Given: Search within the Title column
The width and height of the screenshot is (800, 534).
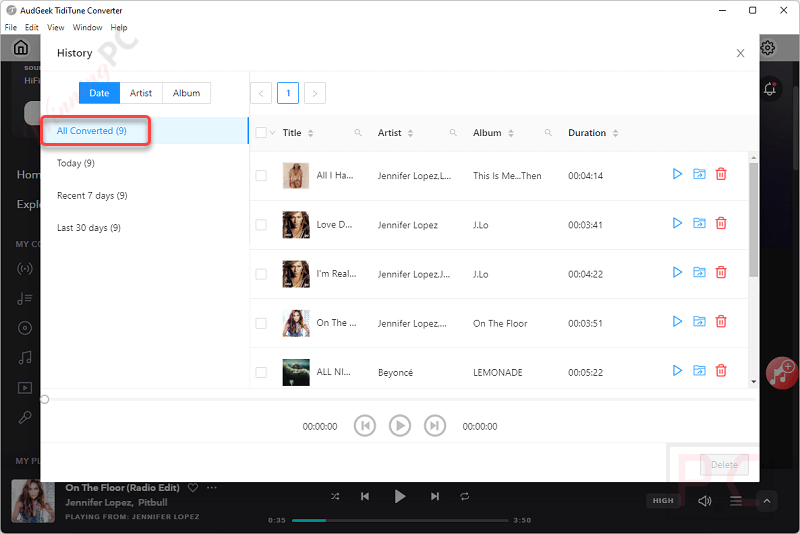Looking at the screenshot, I should point(358,133).
